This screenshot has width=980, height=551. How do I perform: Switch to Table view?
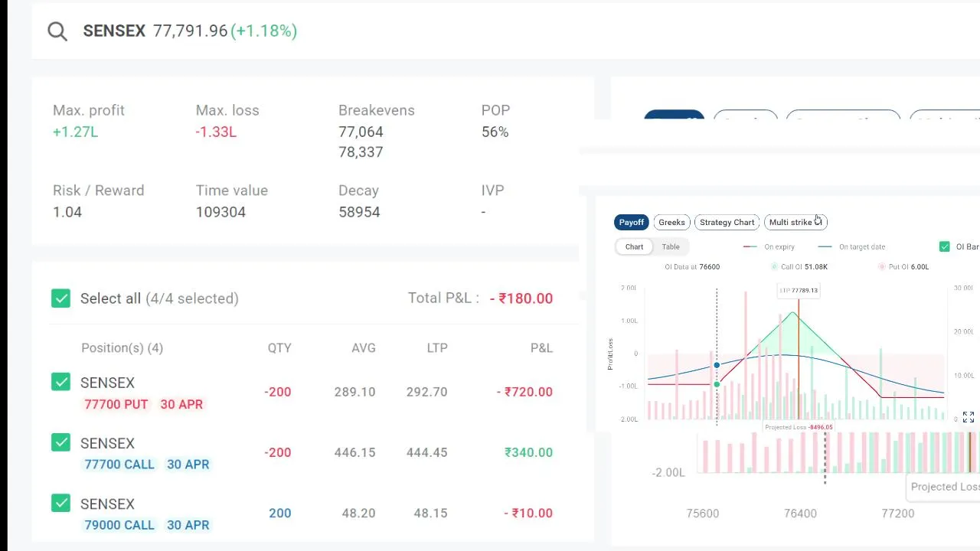click(671, 246)
